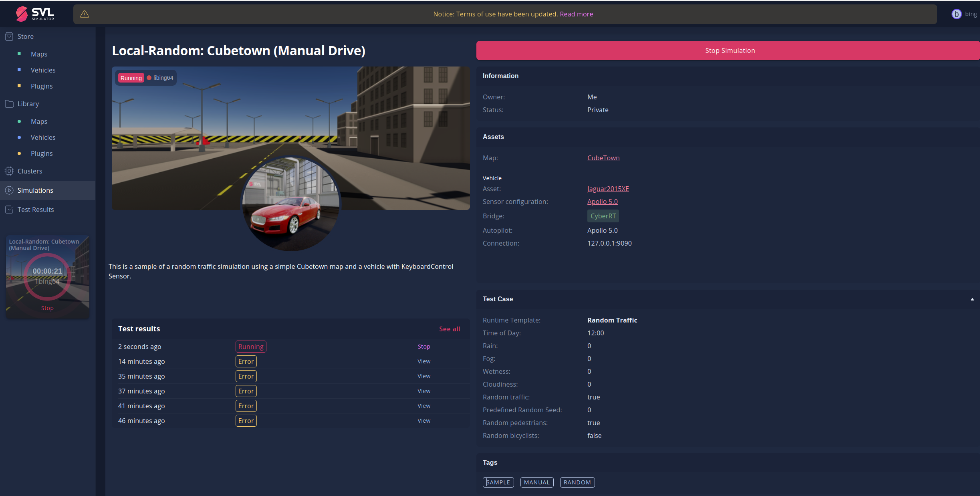Click the warning triangle notice icon
Screen dimensions: 980x496
(x=85, y=14)
